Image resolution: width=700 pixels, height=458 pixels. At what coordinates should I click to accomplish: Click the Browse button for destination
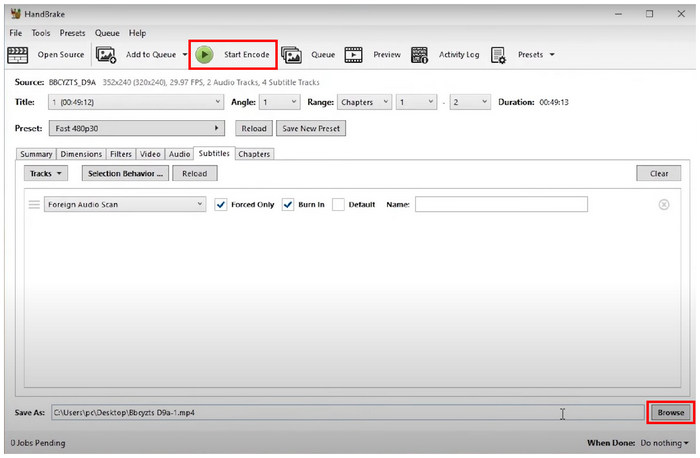click(x=671, y=412)
